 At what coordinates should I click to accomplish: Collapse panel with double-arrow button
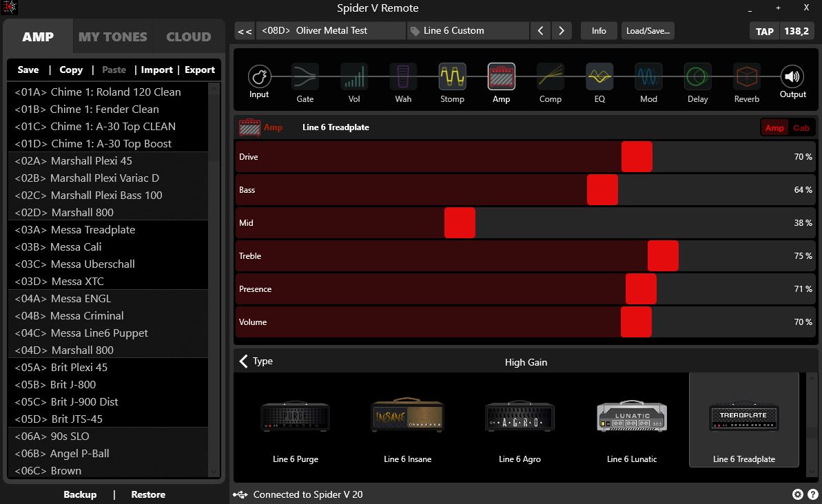[x=245, y=31]
